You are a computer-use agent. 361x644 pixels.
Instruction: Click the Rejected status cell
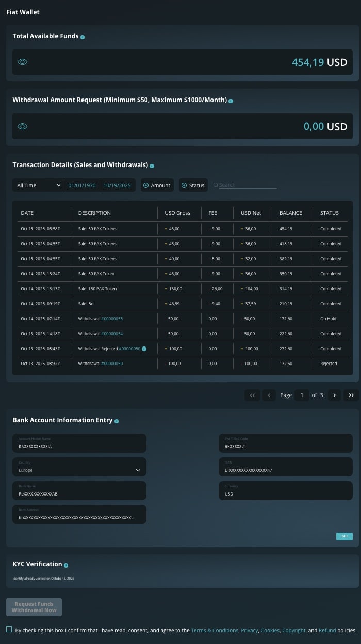coord(329,364)
